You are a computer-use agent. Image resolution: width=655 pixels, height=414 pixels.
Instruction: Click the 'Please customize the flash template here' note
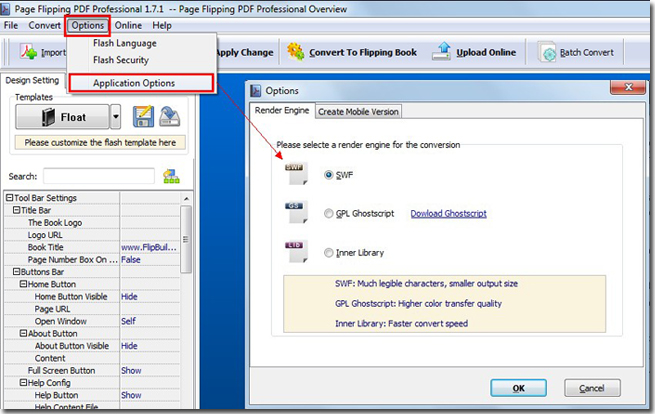tap(100, 142)
